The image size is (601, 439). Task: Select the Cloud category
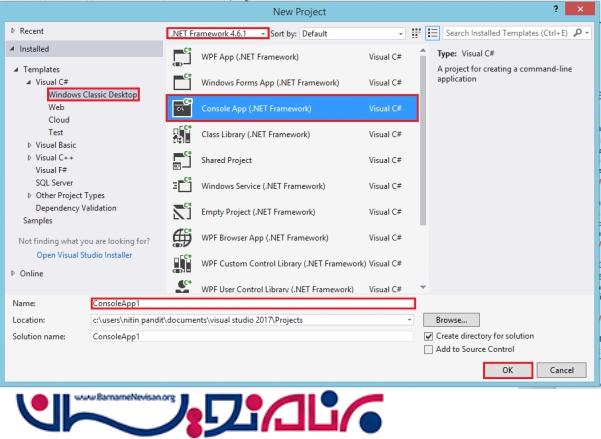pos(59,120)
